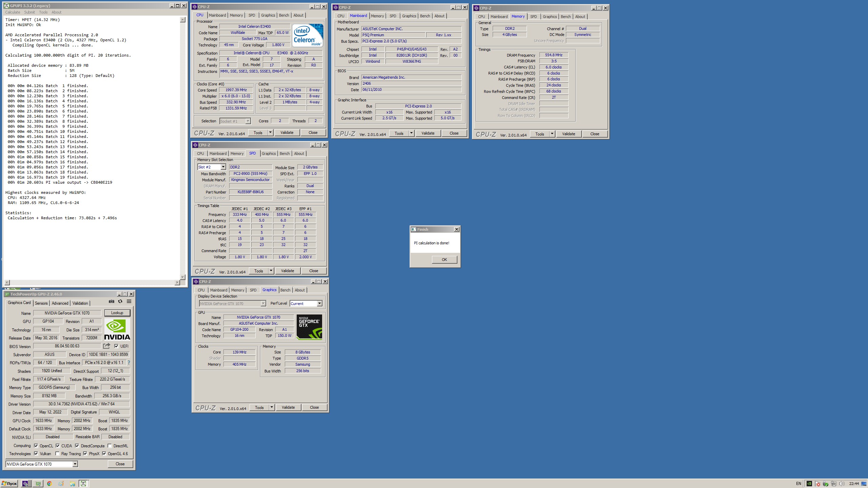
Task: Click the Bus Interface question mark icon
Action: (x=129, y=363)
